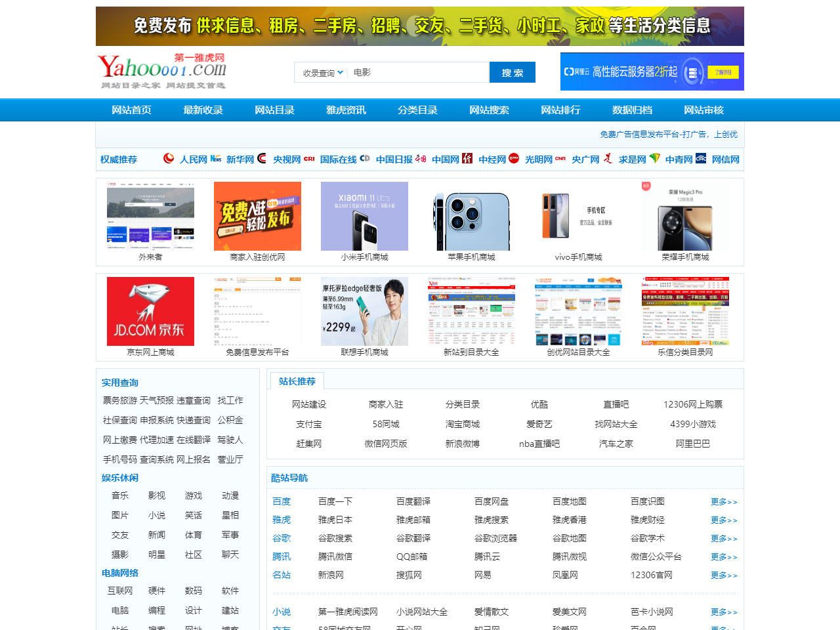Open the 娱乐休闲 category heading
The height and width of the screenshot is (630, 840).
coord(120,478)
